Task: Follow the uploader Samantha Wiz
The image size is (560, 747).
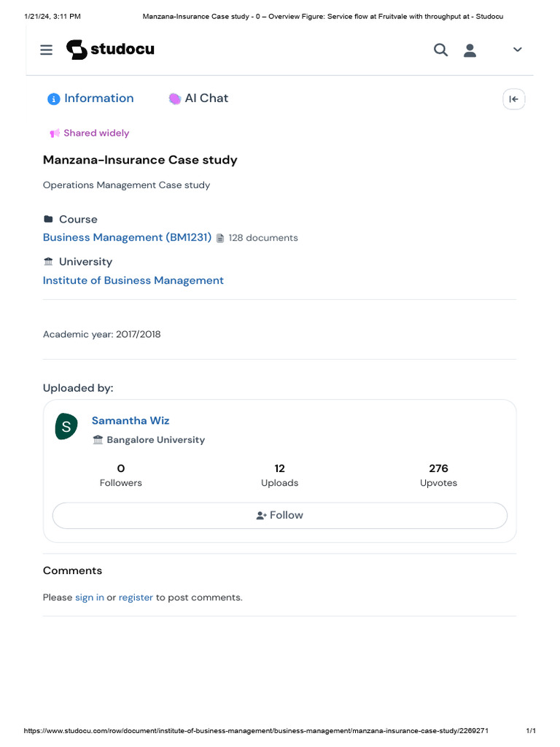Action: (279, 515)
